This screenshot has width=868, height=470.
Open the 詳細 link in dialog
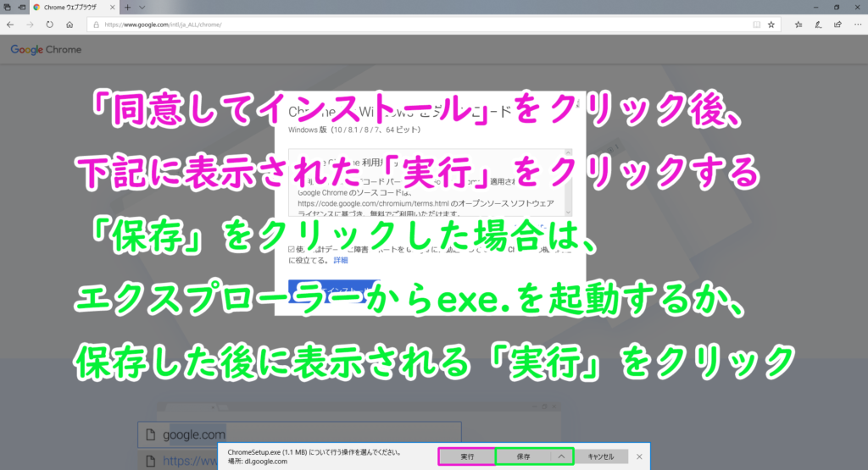[x=341, y=261]
